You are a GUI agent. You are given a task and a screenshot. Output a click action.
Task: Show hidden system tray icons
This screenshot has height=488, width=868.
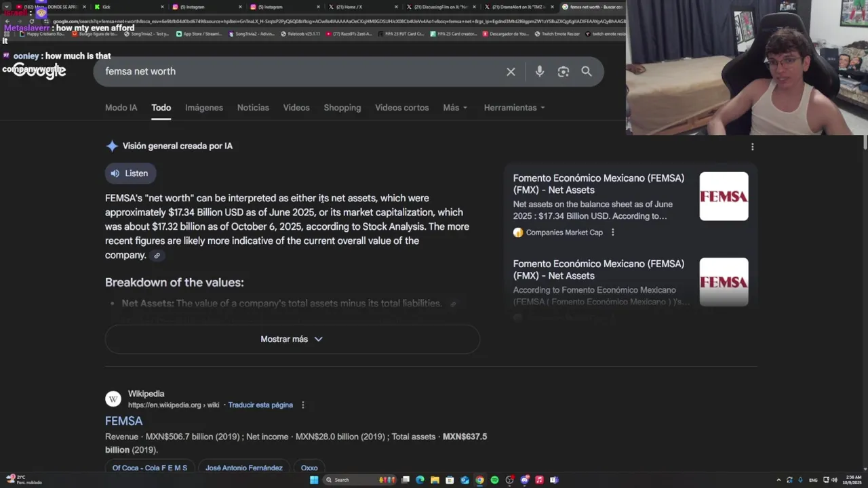pos(778,480)
